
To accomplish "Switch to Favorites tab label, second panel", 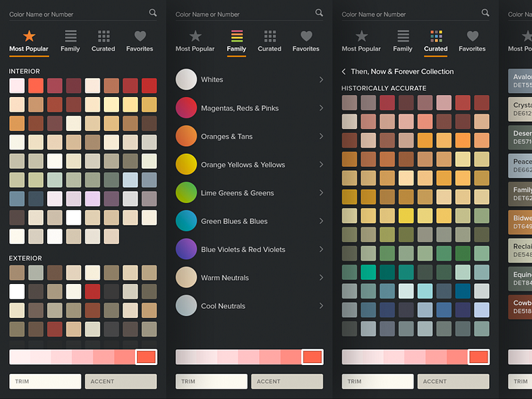I will tap(305, 49).
